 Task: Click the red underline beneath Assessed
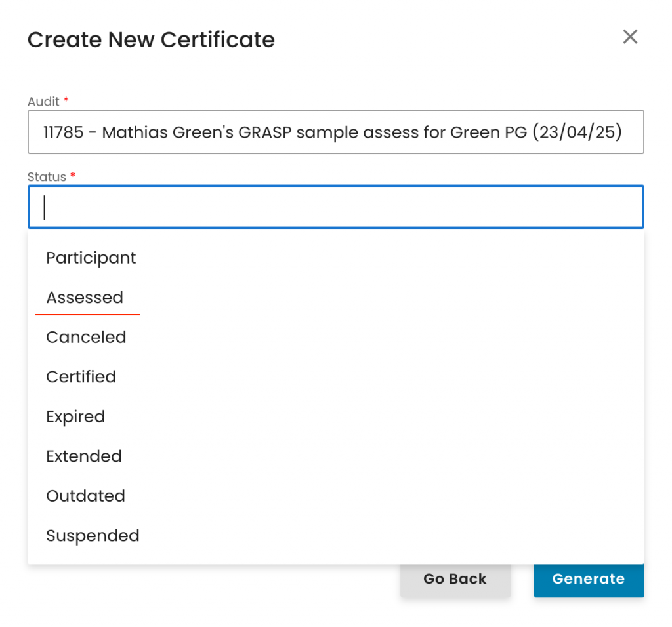pos(87,314)
